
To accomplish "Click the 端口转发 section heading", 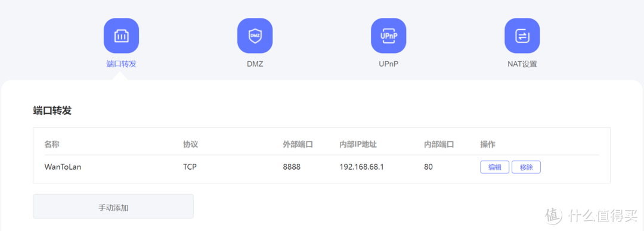I will pyautogui.click(x=52, y=111).
